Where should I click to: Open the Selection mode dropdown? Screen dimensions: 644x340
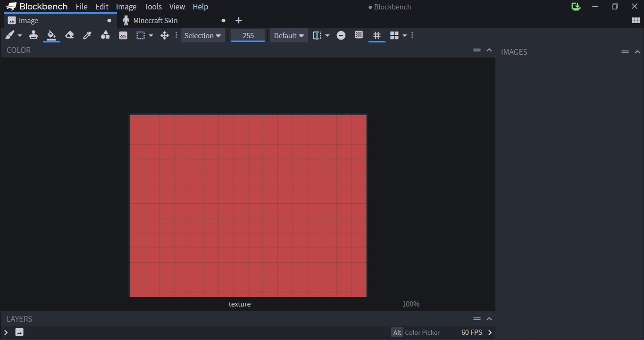[202, 35]
